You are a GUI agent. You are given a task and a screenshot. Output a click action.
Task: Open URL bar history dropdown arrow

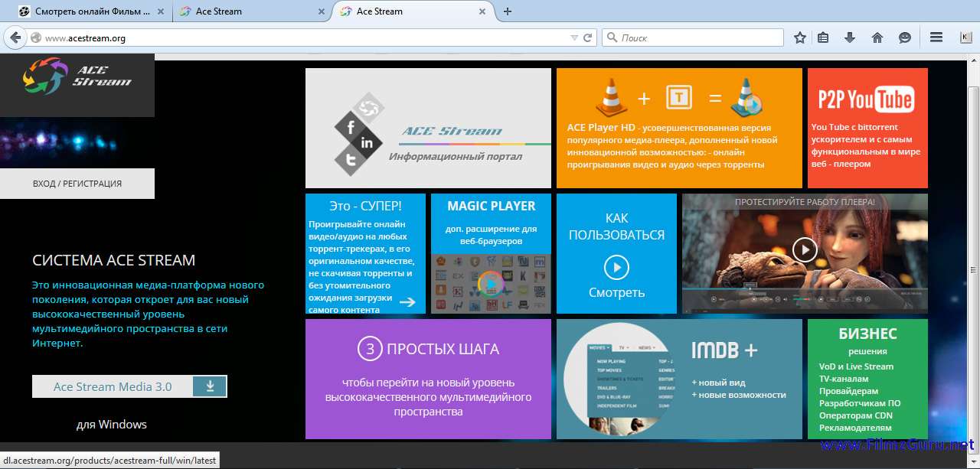pyautogui.click(x=574, y=37)
